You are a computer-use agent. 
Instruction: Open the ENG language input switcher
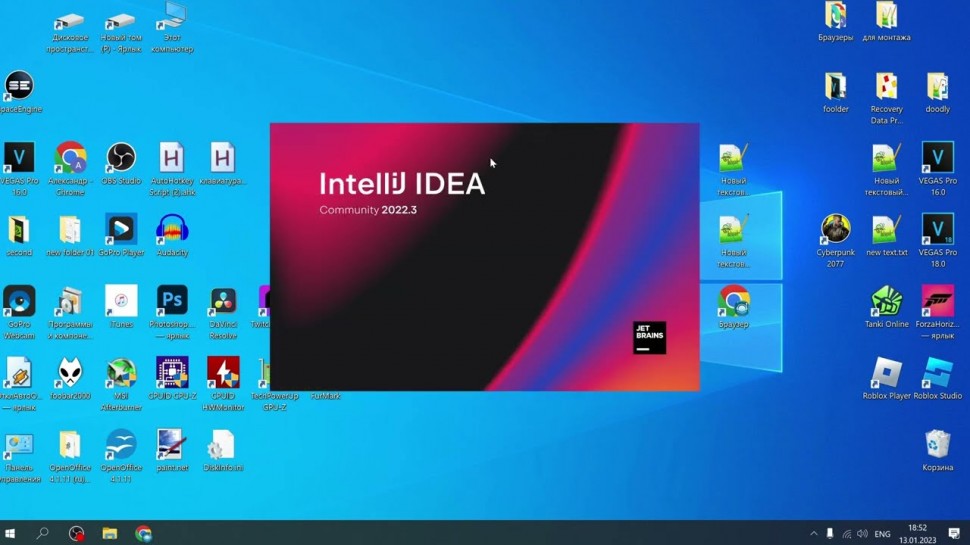(882, 534)
